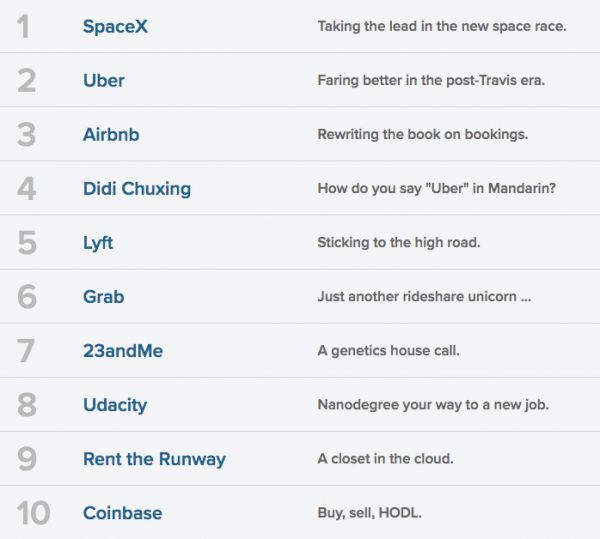Click 'Rewriting the book on bookings.' description
This screenshot has width=600, height=539.
point(423,134)
